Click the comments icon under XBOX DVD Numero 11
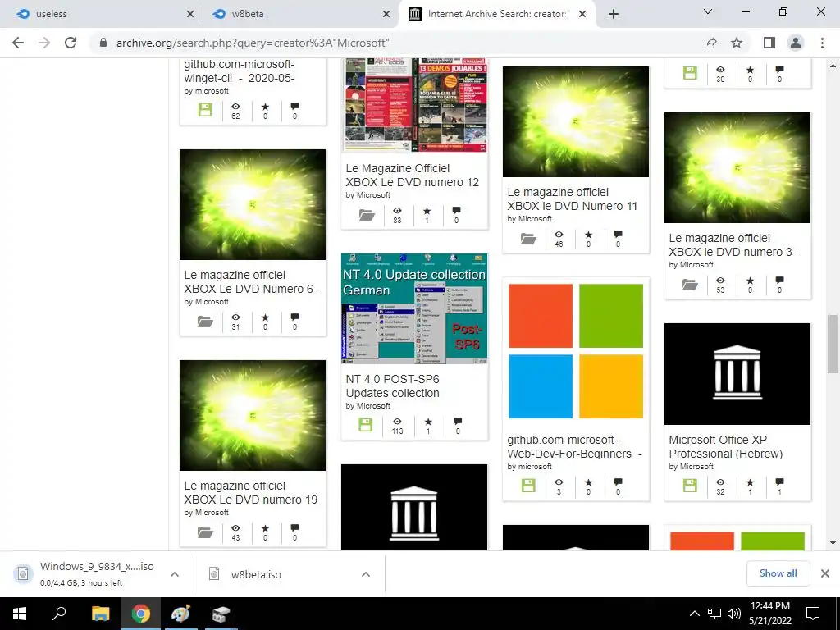The height and width of the screenshot is (630, 840). (619, 235)
